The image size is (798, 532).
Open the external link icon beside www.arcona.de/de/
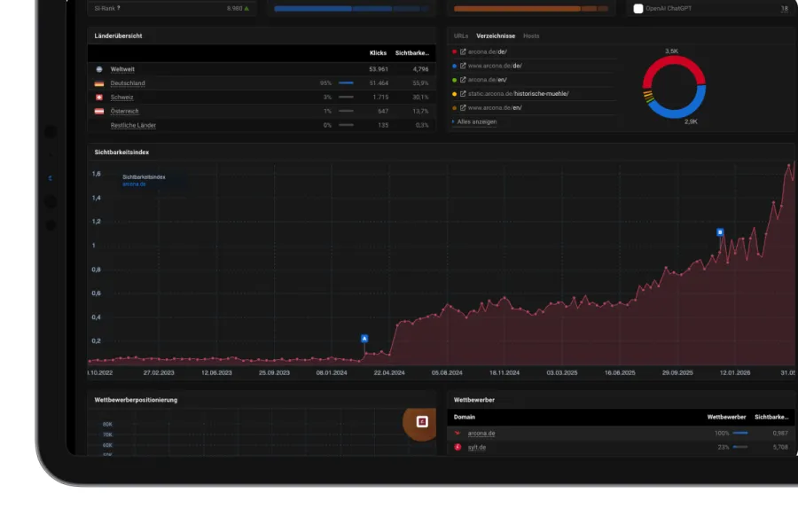point(463,66)
